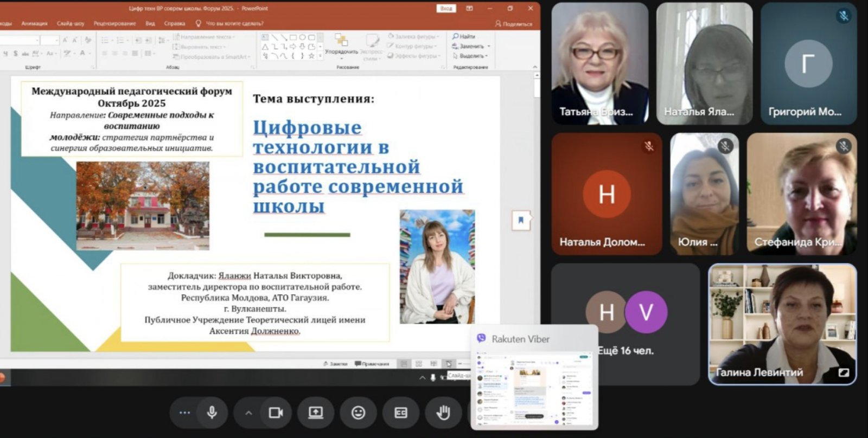Click the share screen icon
This screenshot has height=438, width=868.
click(316, 413)
